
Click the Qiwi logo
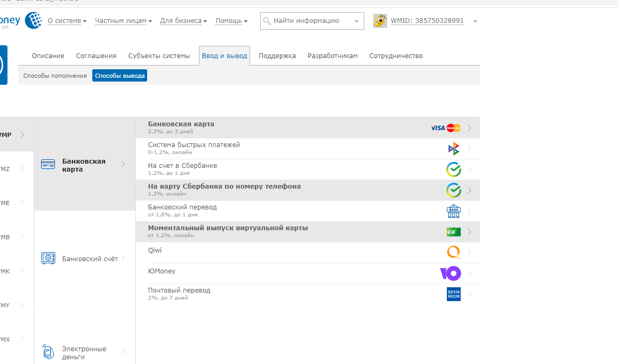coord(454,252)
